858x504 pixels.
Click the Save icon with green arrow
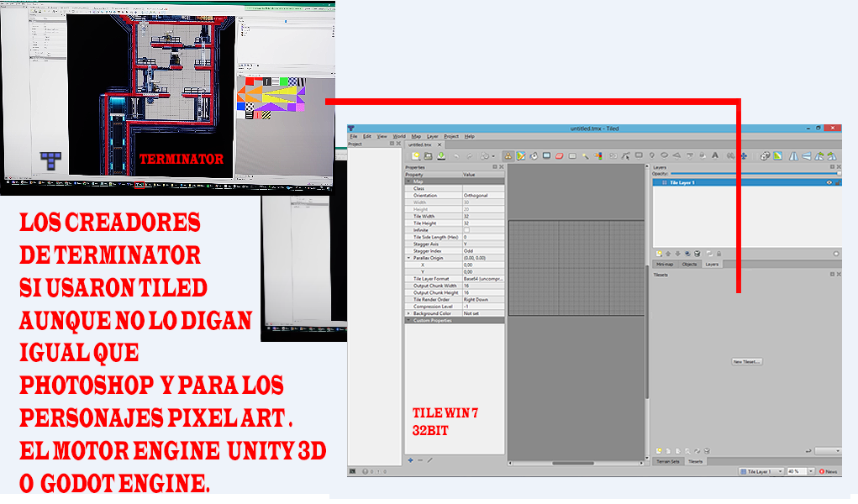point(441,156)
